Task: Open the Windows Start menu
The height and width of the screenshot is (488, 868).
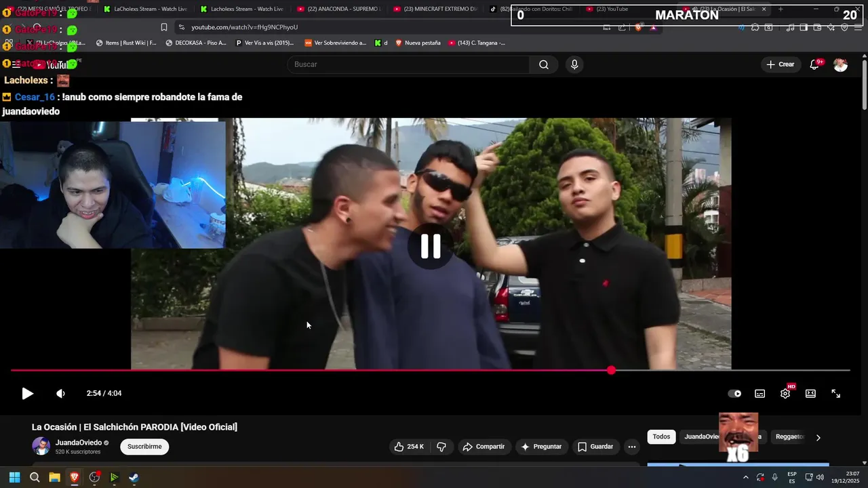Action: (14, 477)
